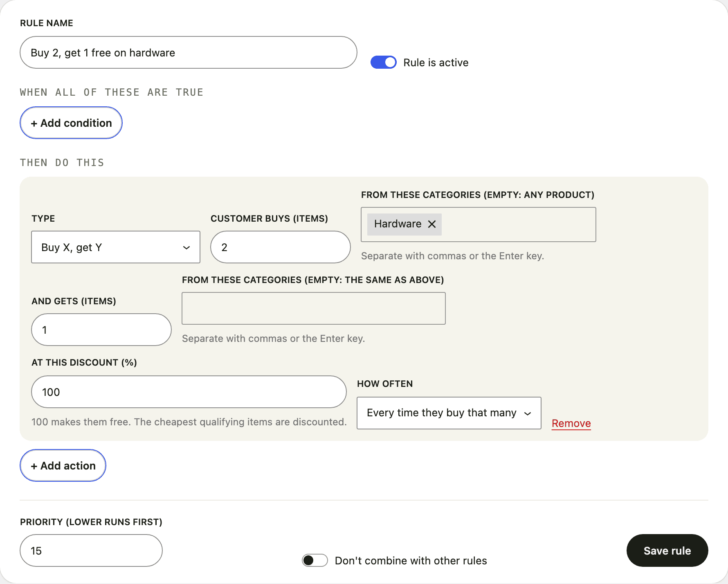Click the 'Rule is active' label
The image size is (728, 584).
coord(436,63)
